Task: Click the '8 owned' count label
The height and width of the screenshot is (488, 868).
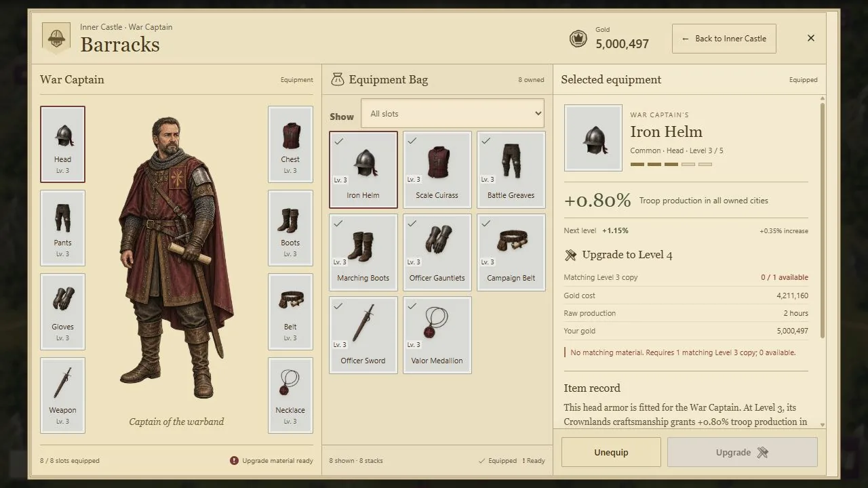Action: click(531, 80)
